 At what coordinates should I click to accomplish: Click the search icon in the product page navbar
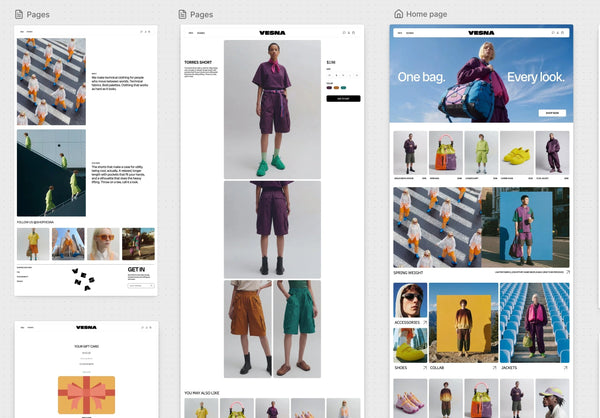(x=344, y=33)
